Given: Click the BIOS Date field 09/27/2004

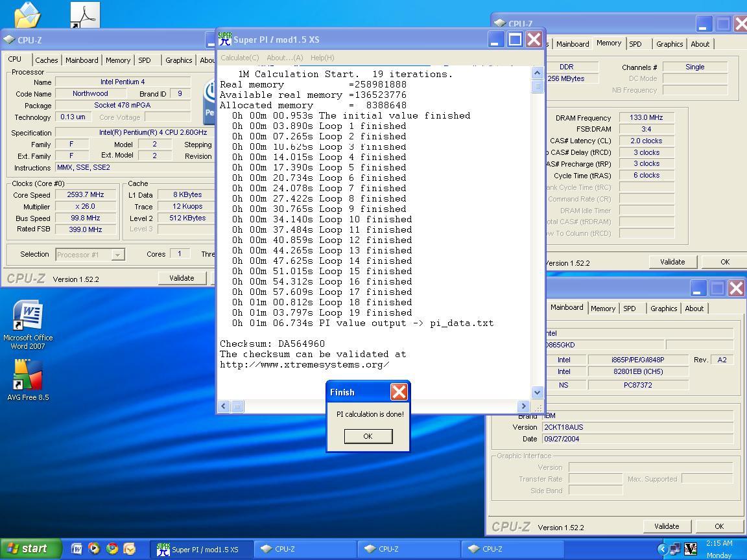Looking at the screenshot, I should pyautogui.click(x=637, y=439).
